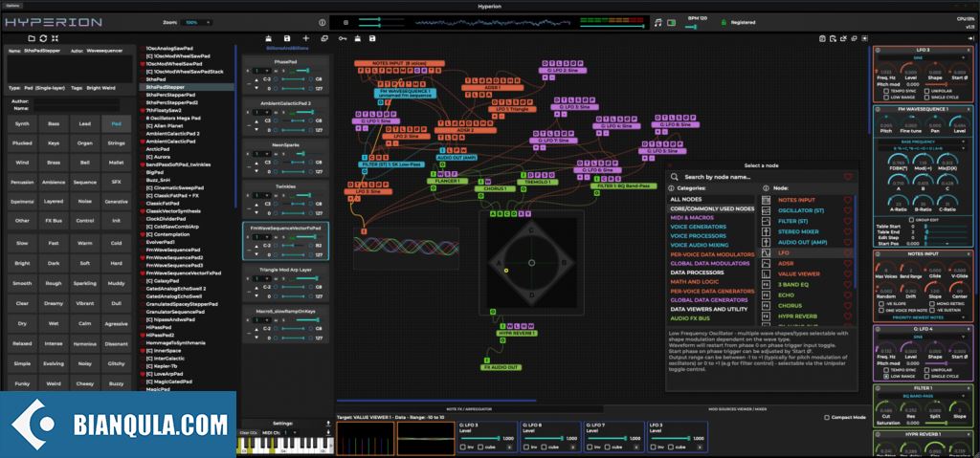Filter presets by Bass type

54,123
